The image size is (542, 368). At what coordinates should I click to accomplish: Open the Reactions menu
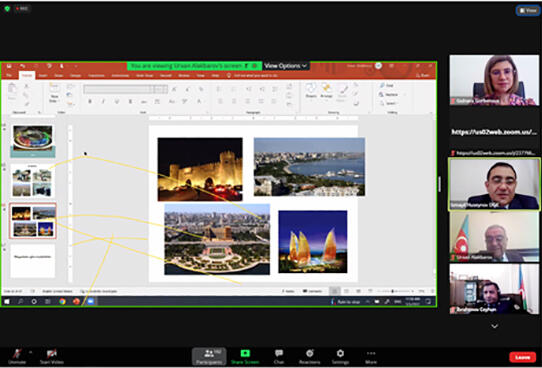[309, 357]
